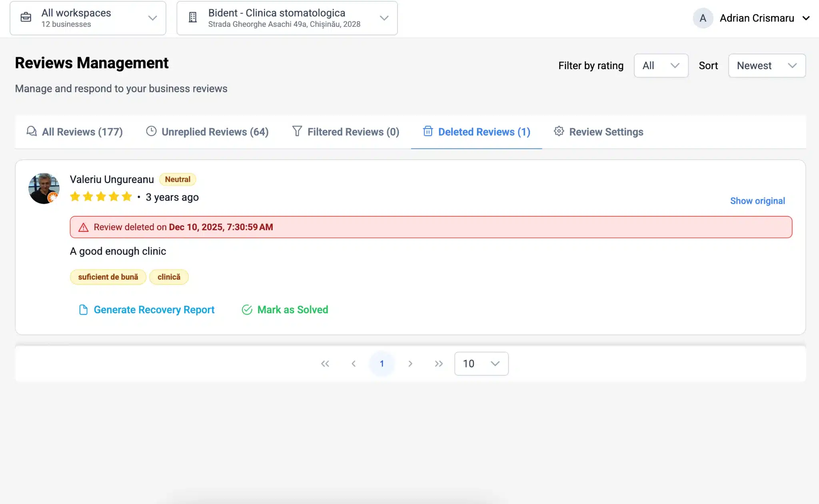Click the gear icon next to Review Settings
This screenshot has height=504, width=819.
(559, 131)
